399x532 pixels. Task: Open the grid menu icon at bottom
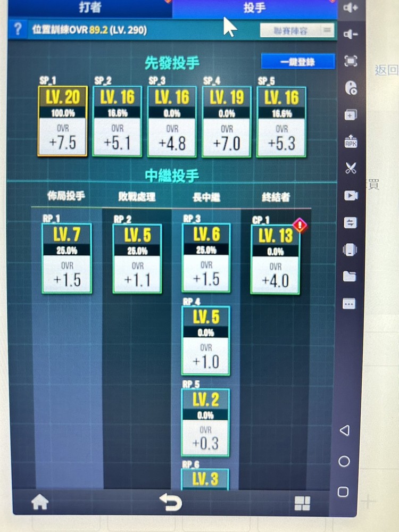click(x=302, y=503)
